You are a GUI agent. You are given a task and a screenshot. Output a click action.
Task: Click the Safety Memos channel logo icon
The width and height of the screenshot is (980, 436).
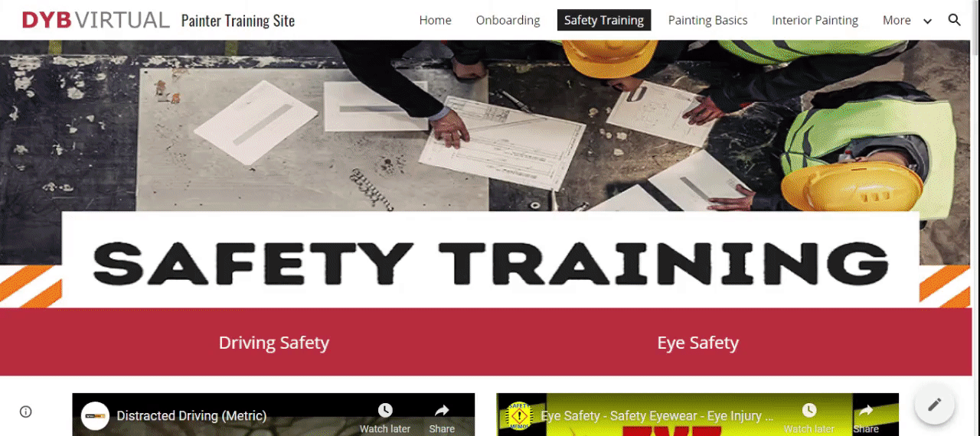coord(520,416)
